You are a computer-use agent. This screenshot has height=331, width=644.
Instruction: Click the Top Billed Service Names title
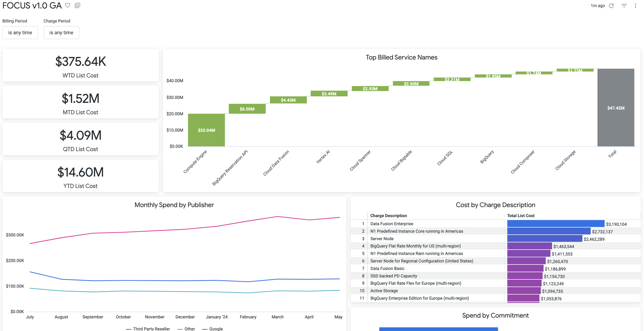pos(401,57)
